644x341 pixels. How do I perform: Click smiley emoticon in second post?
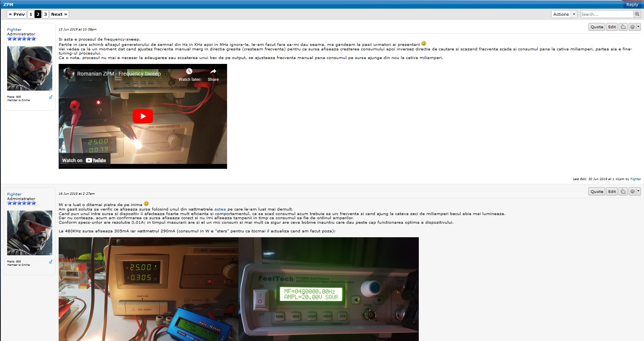click(x=146, y=204)
